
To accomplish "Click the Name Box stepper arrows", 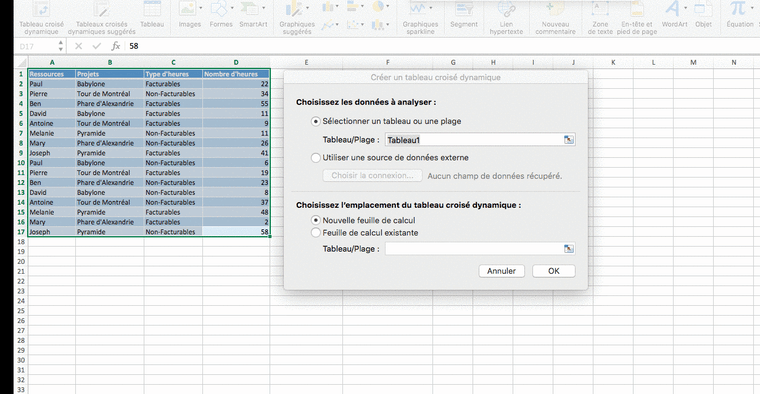I will coord(61,46).
